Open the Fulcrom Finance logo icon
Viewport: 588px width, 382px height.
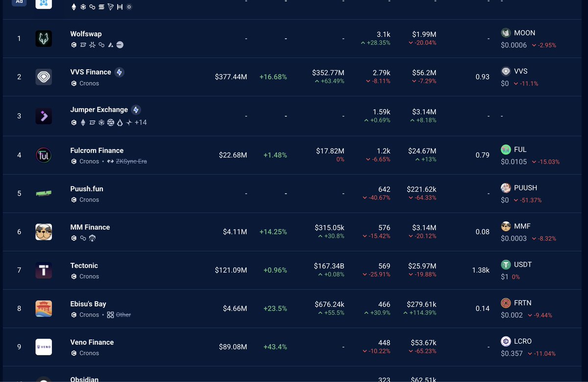tap(44, 155)
